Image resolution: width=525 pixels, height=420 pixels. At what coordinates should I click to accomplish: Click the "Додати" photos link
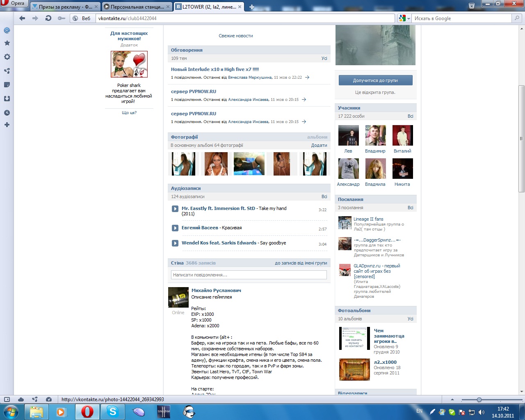point(319,145)
